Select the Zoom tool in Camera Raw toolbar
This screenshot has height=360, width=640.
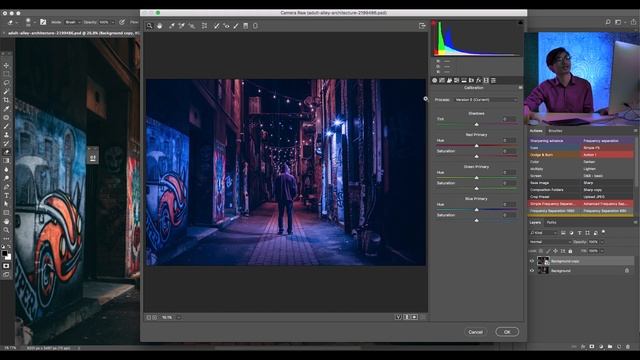point(149,26)
